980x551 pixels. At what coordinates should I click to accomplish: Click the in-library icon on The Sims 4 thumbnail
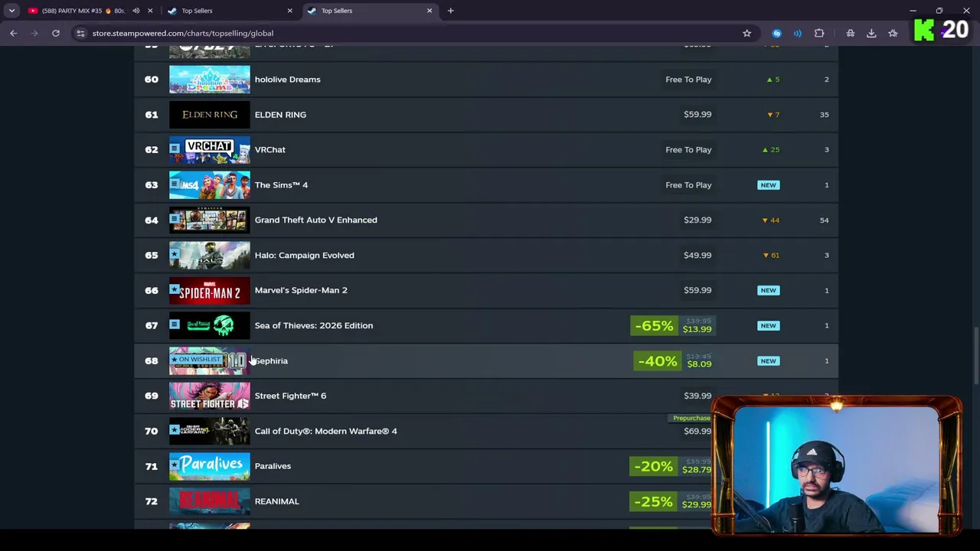point(175,184)
